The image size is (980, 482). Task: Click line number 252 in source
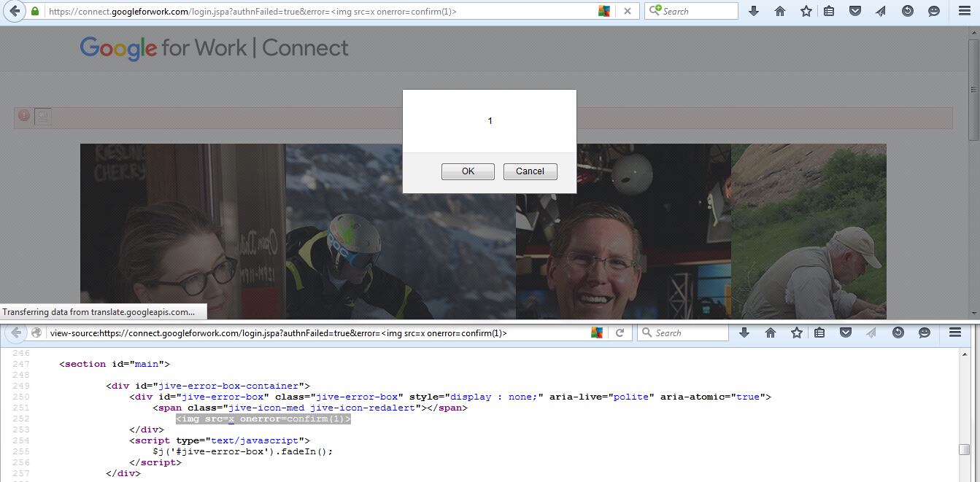(x=21, y=419)
